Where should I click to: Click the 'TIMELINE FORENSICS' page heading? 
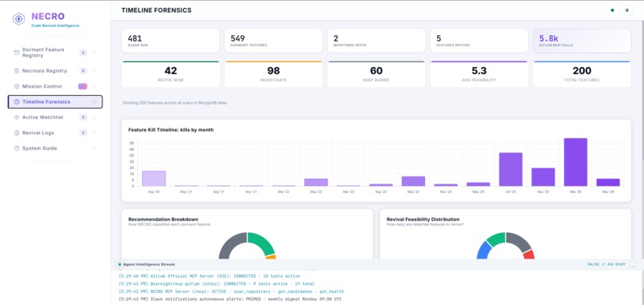[x=157, y=10]
